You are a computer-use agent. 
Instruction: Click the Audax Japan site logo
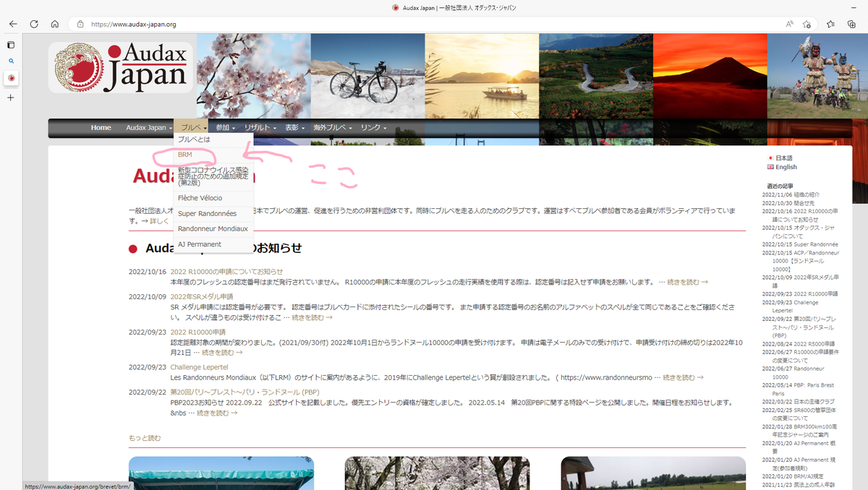(x=122, y=67)
